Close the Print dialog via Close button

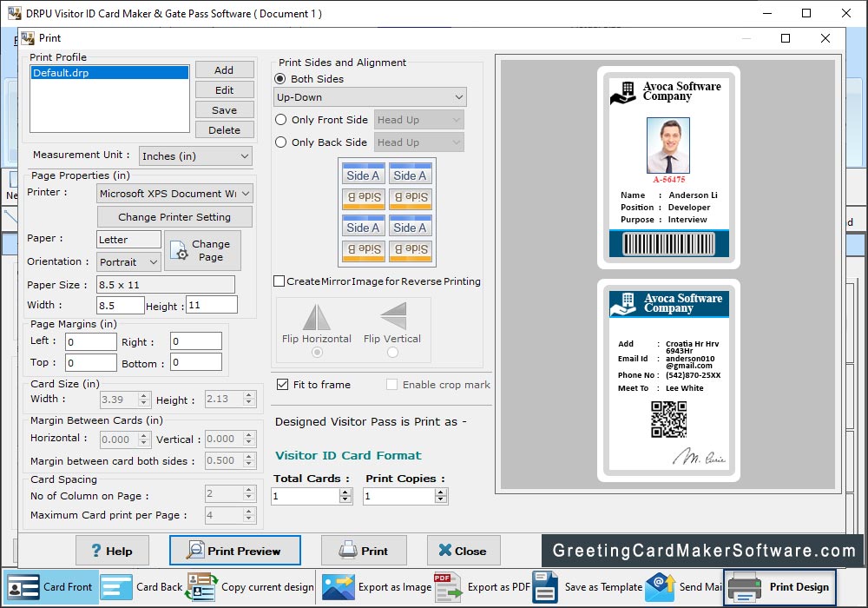click(x=464, y=551)
